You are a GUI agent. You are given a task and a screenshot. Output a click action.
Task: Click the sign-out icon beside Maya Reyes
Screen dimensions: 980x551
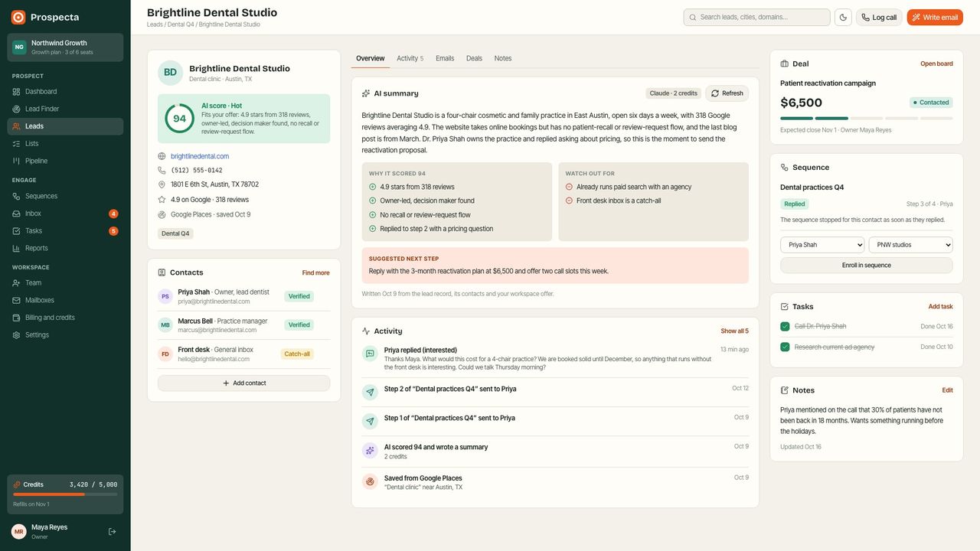point(112,531)
